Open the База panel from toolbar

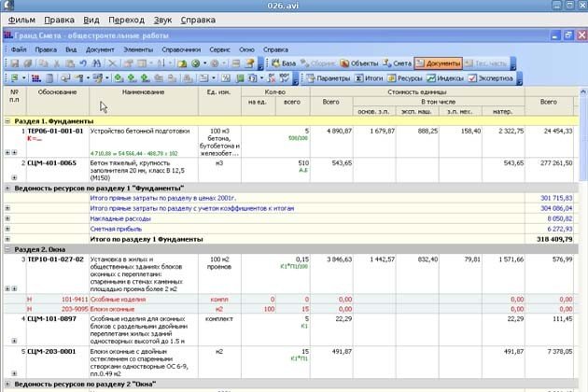[x=284, y=63]
